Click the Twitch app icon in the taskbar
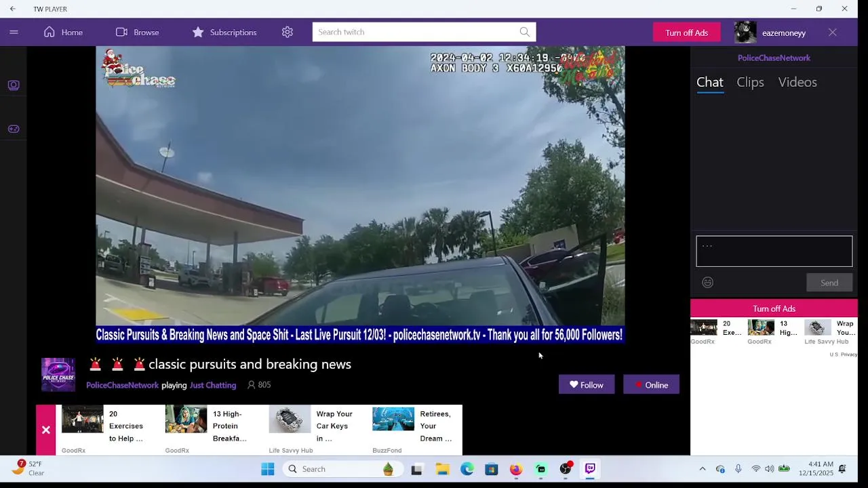Image resolution: width=868 pixels, height=488 pixels. [x=590, y=469]
